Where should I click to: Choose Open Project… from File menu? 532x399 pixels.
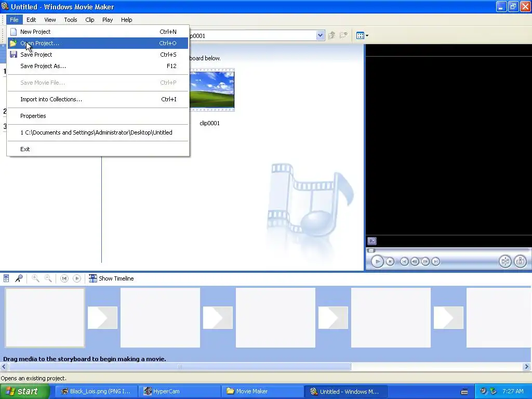coord(98,43)
